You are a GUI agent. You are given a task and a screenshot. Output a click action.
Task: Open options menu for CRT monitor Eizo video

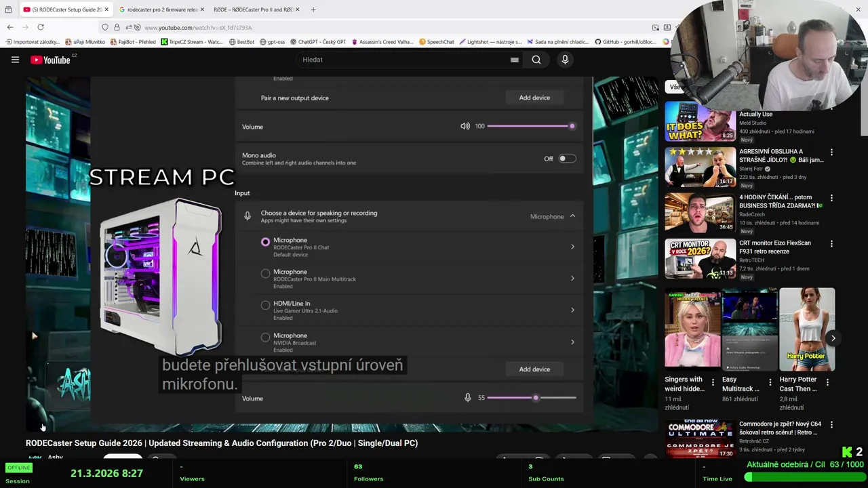(x=831, y=243)
